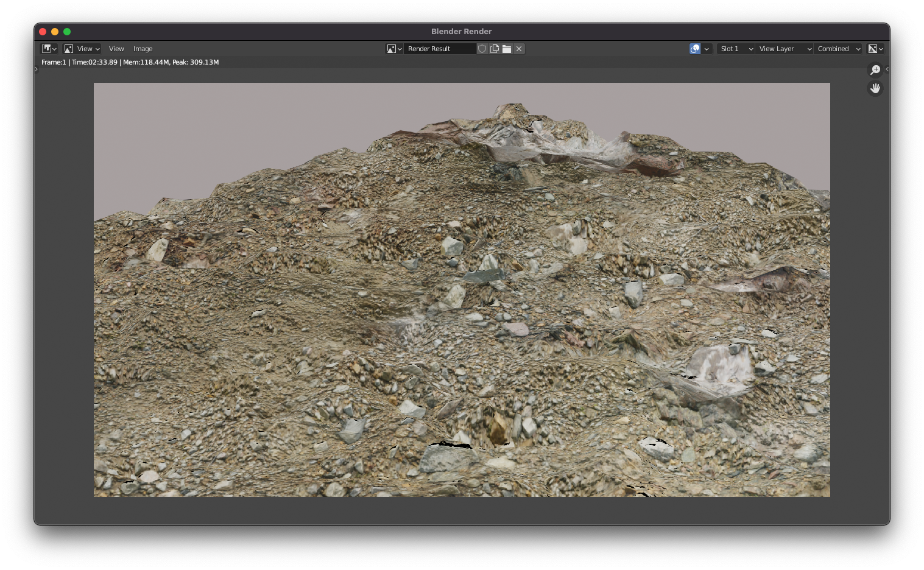Toggle the fake user shield icon

(482, 49)
